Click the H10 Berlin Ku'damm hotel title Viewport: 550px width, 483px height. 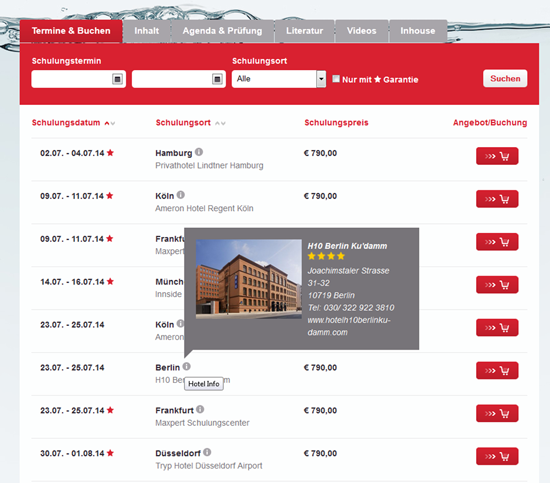tap(347, 246)
